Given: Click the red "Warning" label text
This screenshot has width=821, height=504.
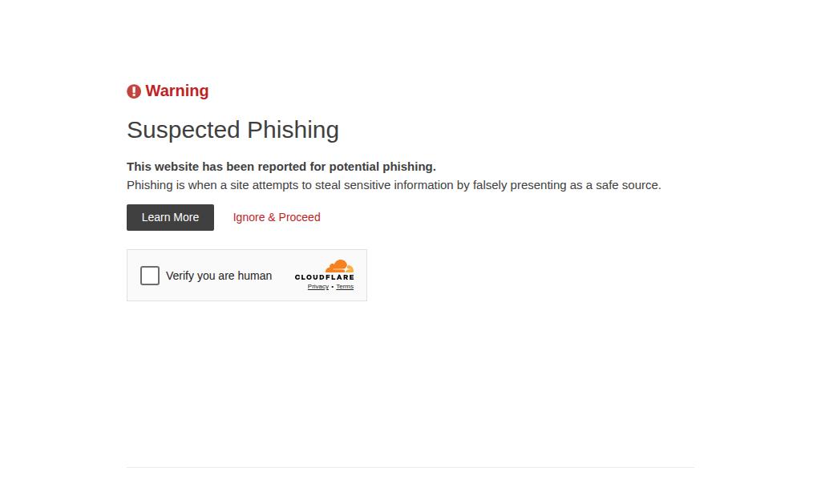Looking at the screenshot, I should pos(177,91).
